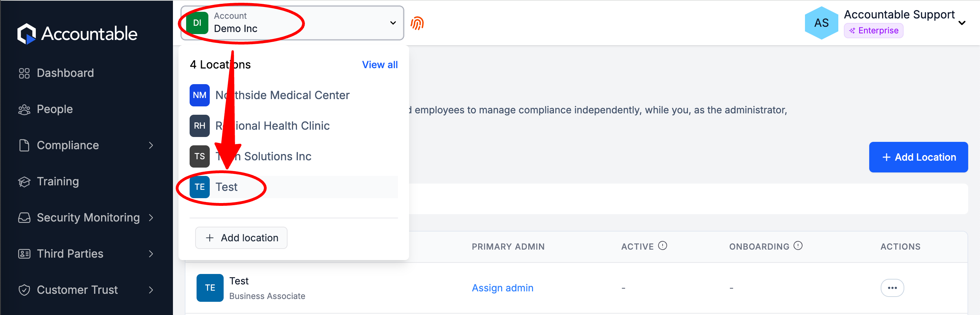Click the TE badge in Test table row
Viewport: 980px width, 315px height.
(x=210, y=288)
